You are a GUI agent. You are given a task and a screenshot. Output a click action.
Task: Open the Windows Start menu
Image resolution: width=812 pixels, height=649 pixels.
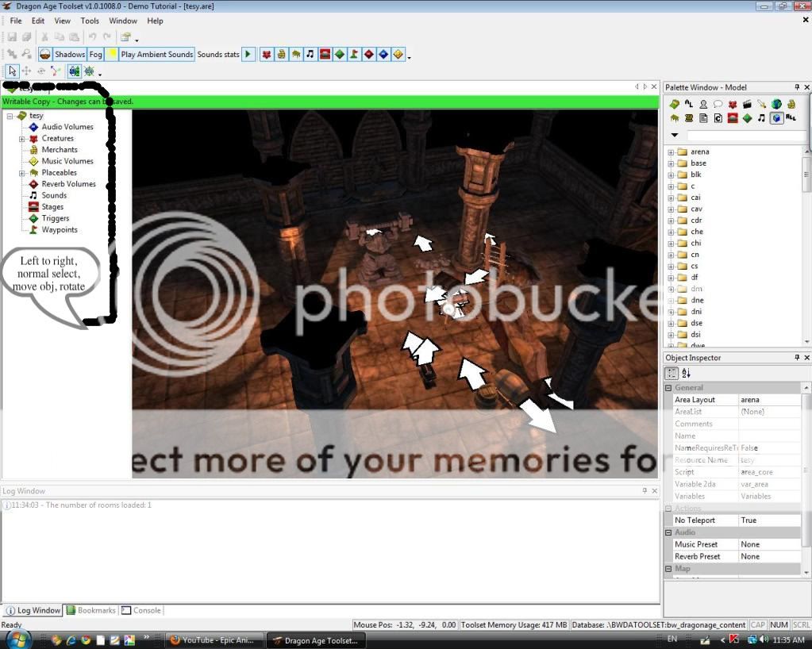coord(17,639)
